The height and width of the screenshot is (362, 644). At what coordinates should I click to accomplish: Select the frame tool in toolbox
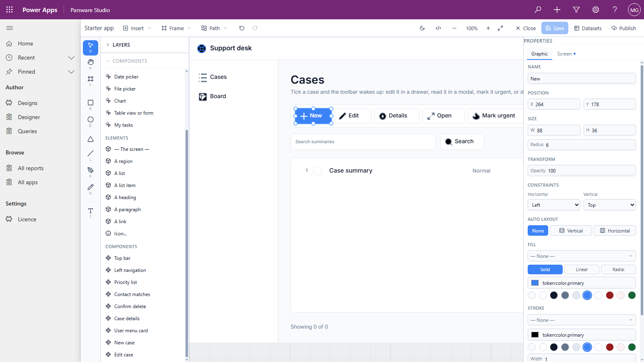91,81
